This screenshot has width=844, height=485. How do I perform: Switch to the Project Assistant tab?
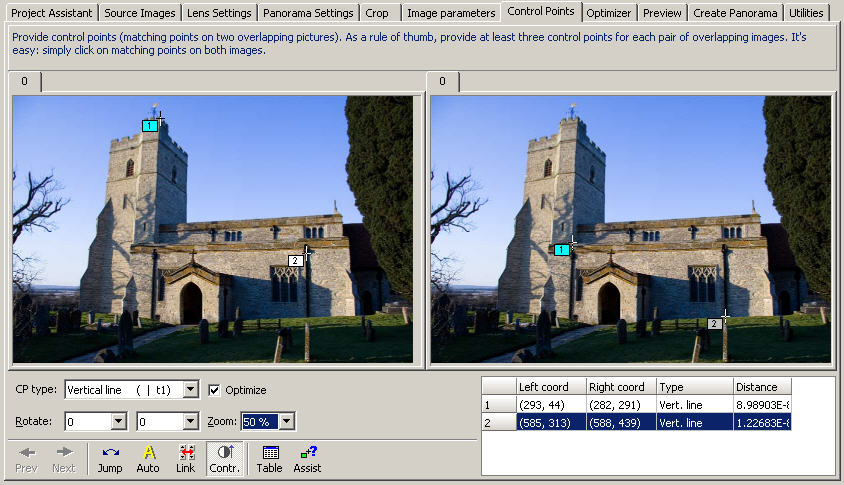(52, 13)
